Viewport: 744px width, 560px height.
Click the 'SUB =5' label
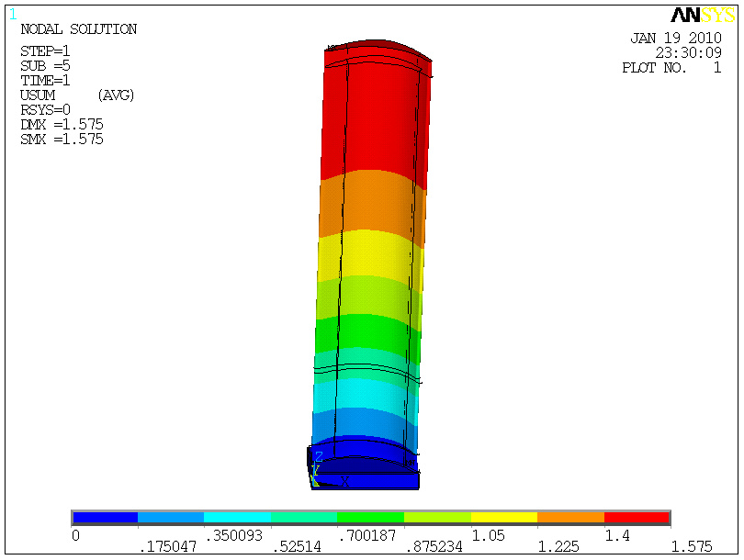pyautogui.click(x=45, y=65)
